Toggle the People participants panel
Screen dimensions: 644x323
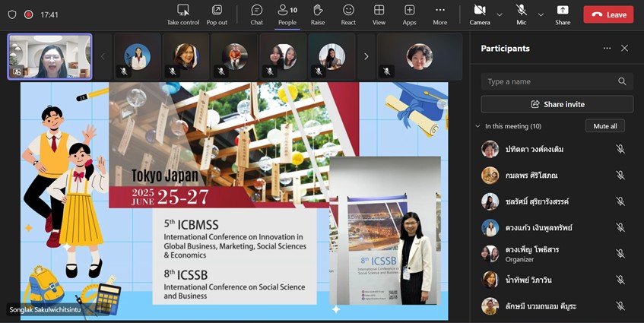click(x=287, y=14)
